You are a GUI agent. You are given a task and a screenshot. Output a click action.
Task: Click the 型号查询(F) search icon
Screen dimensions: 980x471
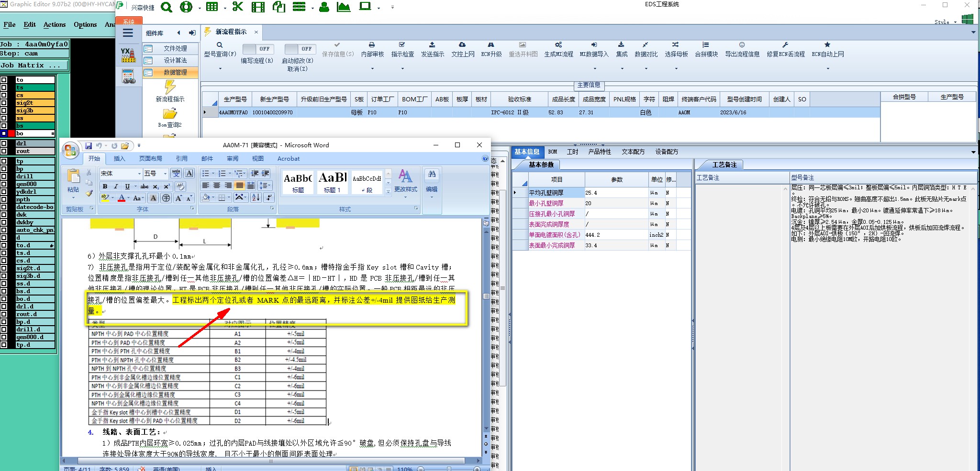point(220,45)
